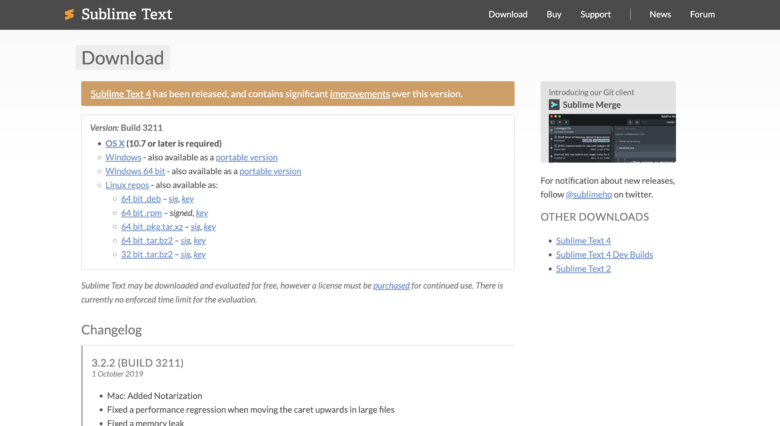The height and width of the screenshot is (426, 780).
Task: Open Sublime Text 2 download link
Action: coord(583,269)
